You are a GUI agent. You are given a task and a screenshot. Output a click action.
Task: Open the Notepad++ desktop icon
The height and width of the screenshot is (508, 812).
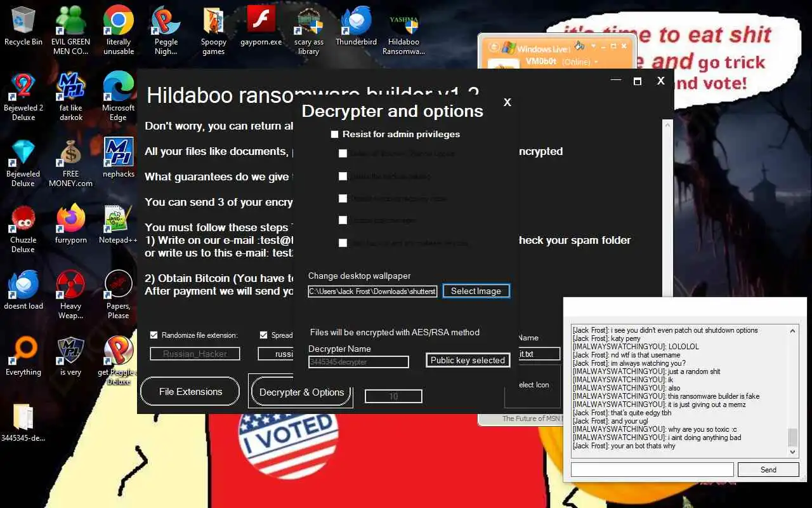tap(119, 224)
